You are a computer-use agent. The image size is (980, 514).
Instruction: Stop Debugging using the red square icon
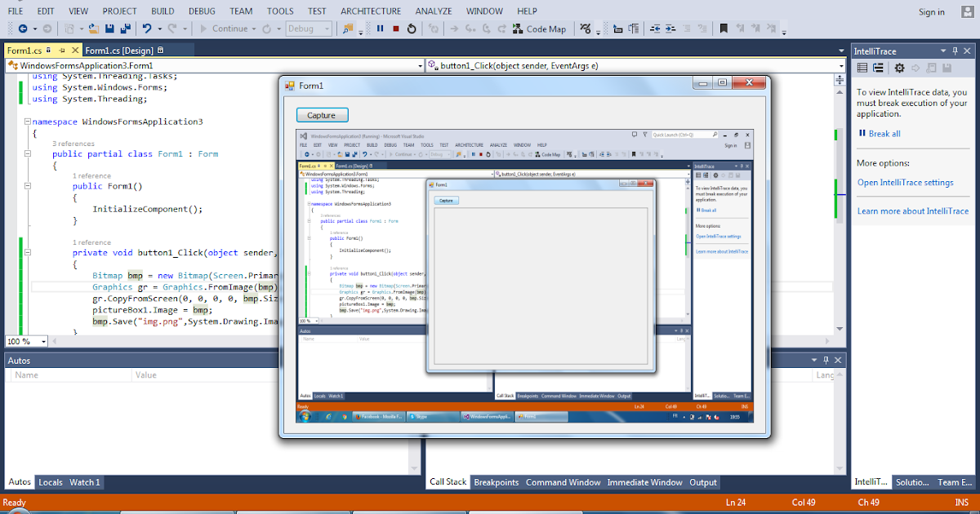click(x=396, y=29)
